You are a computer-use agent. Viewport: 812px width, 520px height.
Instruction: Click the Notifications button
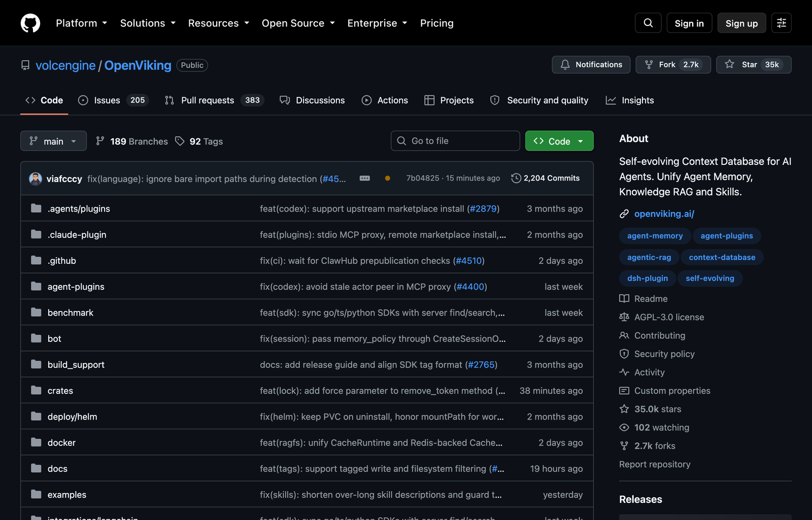[x=591, y=64]
